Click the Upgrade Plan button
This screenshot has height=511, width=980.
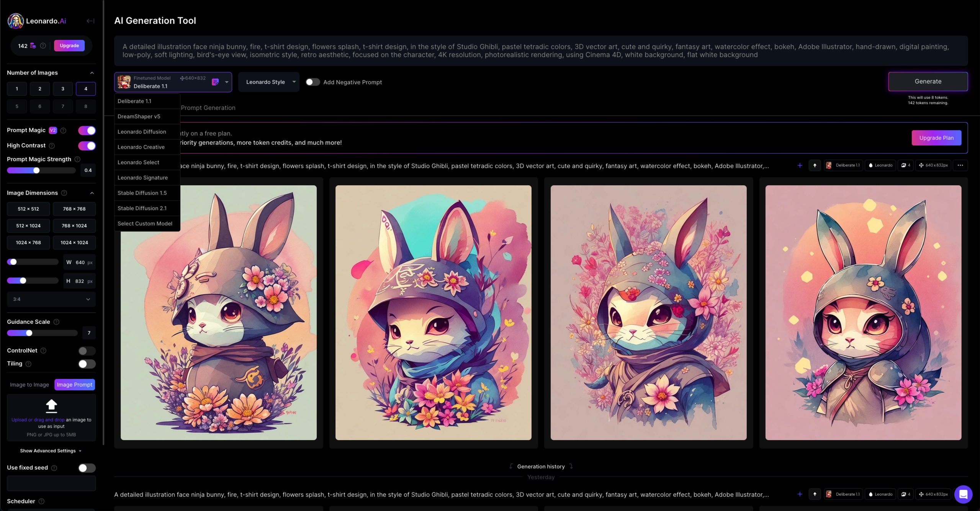[x=937, y=137]
